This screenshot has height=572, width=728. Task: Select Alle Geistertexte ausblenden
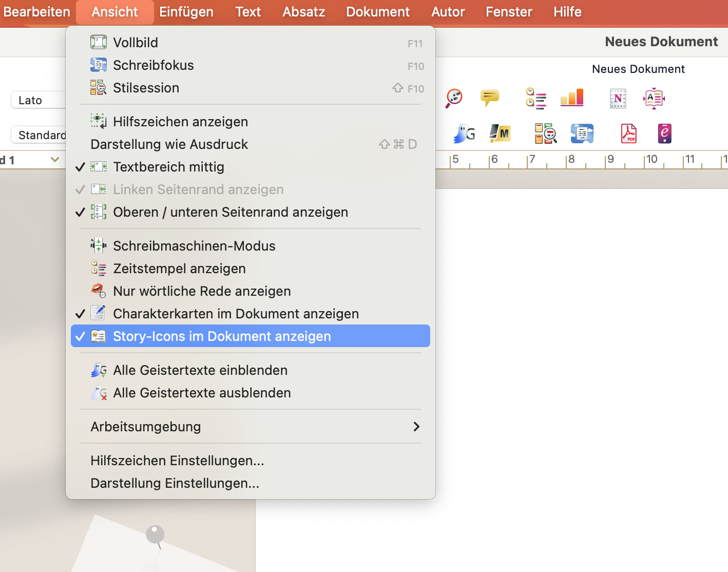251,393
